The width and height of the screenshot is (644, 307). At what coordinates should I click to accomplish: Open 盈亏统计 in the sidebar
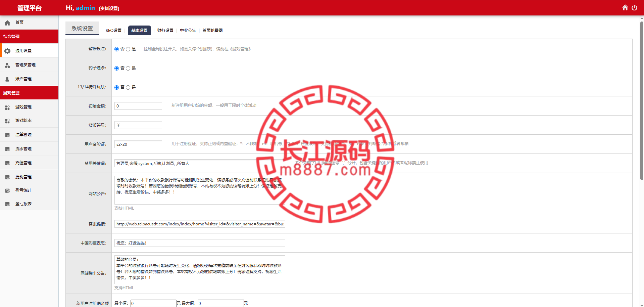coord(29,190)
